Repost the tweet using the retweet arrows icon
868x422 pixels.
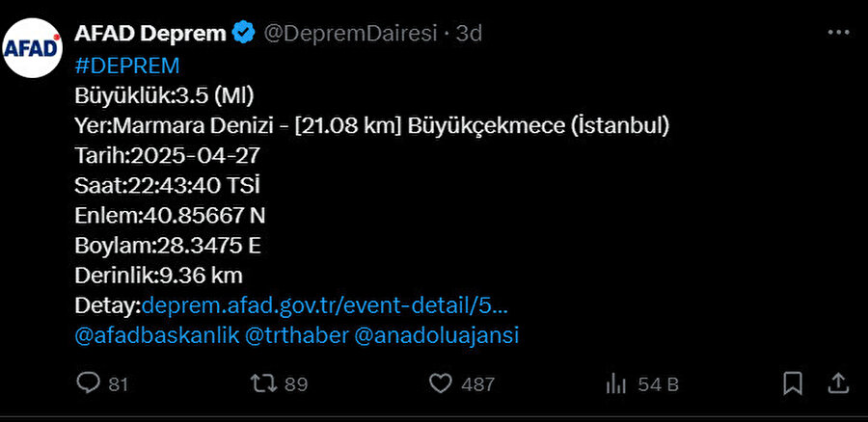(x=263, y=383)
